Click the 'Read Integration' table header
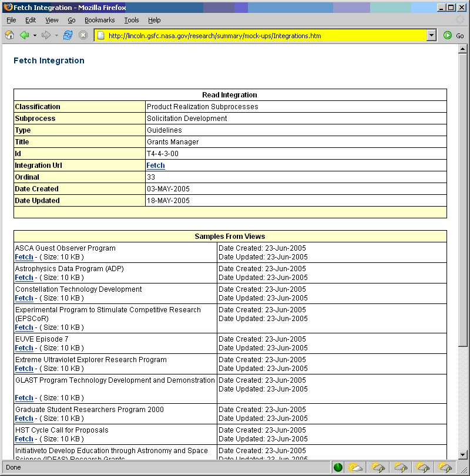Image resolution: width=470 pixels, height=476 pixels. (x=230, y=95)
